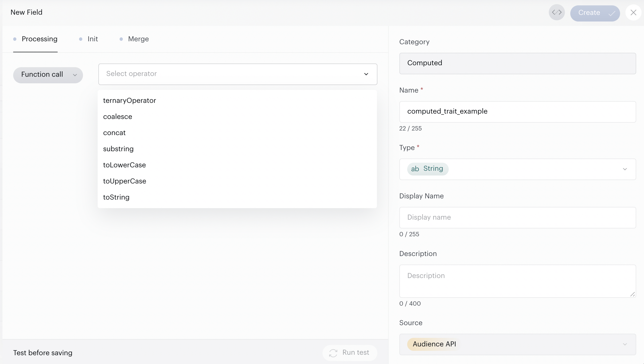Select toUpperCase operator option

(237, 181)
